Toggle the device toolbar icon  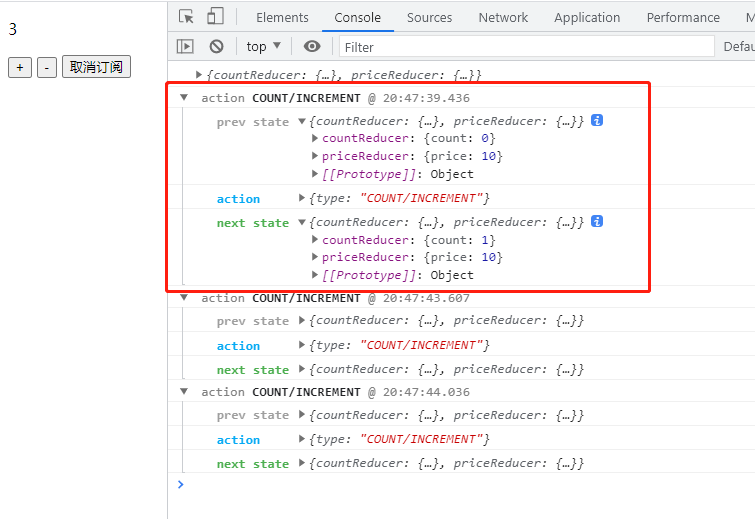click(x=215, y=16)
